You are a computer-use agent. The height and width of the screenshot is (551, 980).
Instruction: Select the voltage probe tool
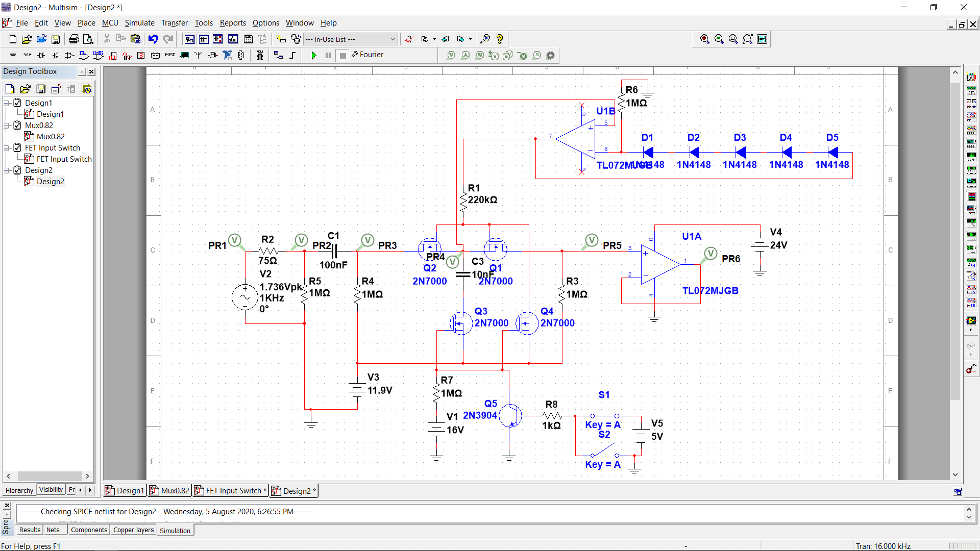point(451,55)
